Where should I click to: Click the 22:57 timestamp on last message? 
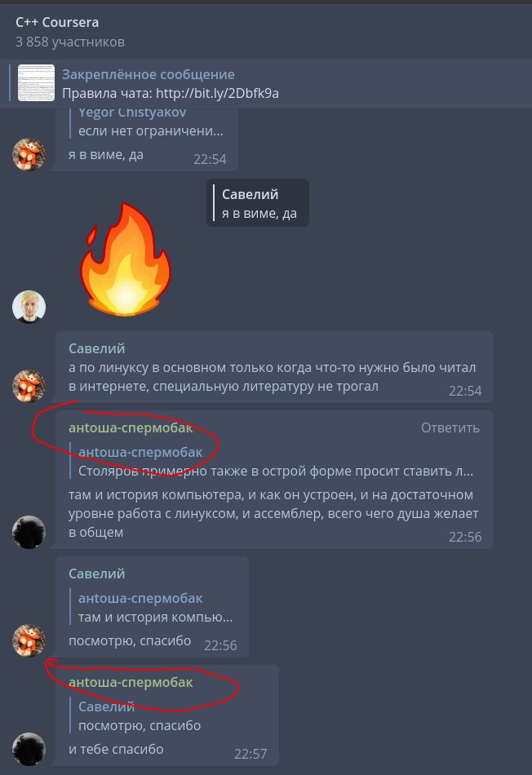tap(250, 755)
